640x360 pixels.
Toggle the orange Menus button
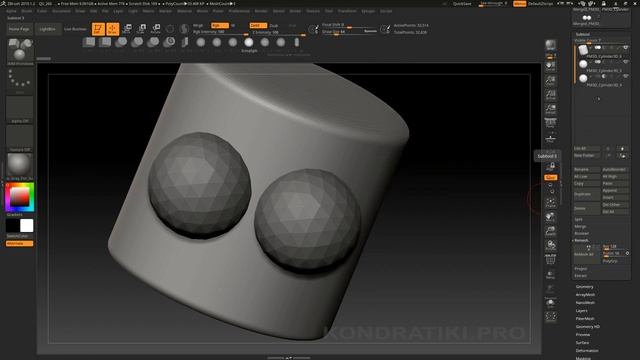[x=520, y=4]
